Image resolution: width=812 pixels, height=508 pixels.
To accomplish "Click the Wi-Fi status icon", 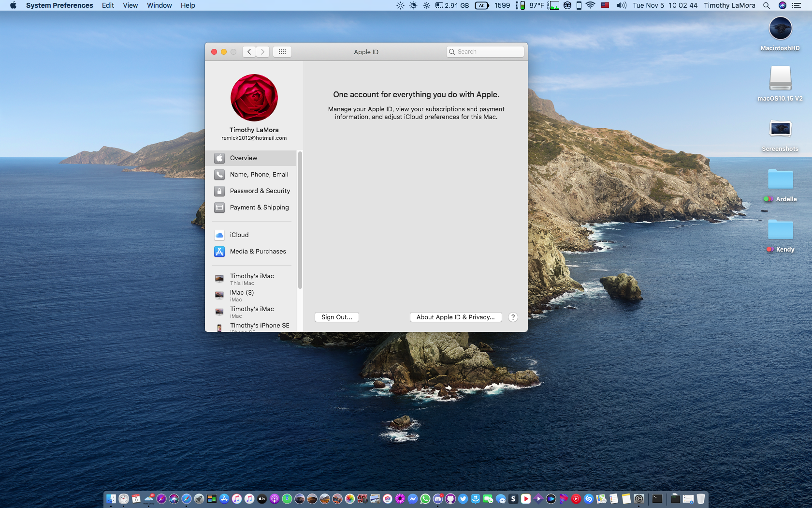I will (x=590, y=5).
